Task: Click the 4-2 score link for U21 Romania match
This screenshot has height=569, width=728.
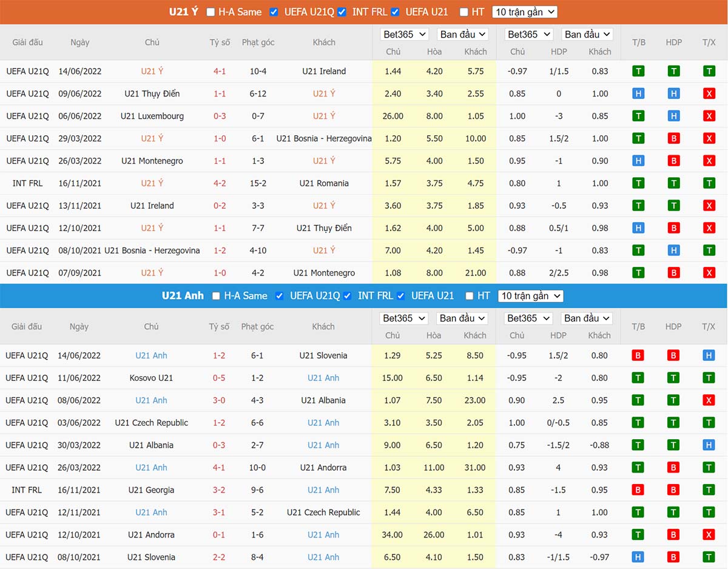Action: (x=220, y=183)
